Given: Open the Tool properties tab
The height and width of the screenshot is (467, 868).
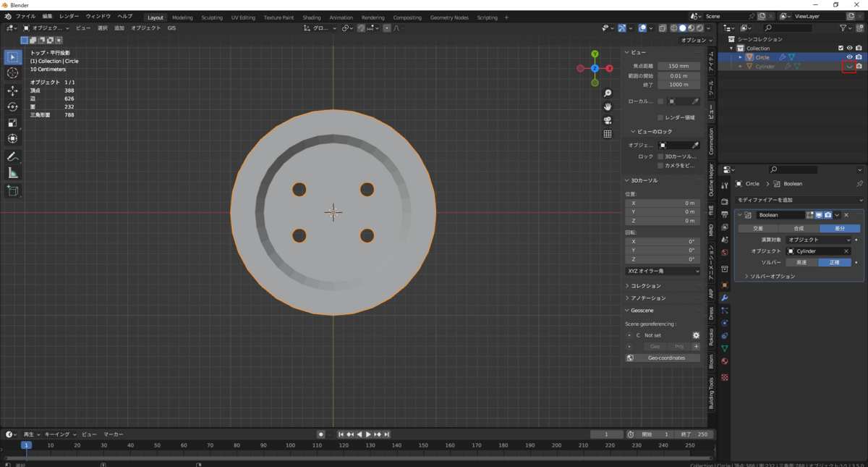Looking at the screenshot, I should [x=725, y=186].
